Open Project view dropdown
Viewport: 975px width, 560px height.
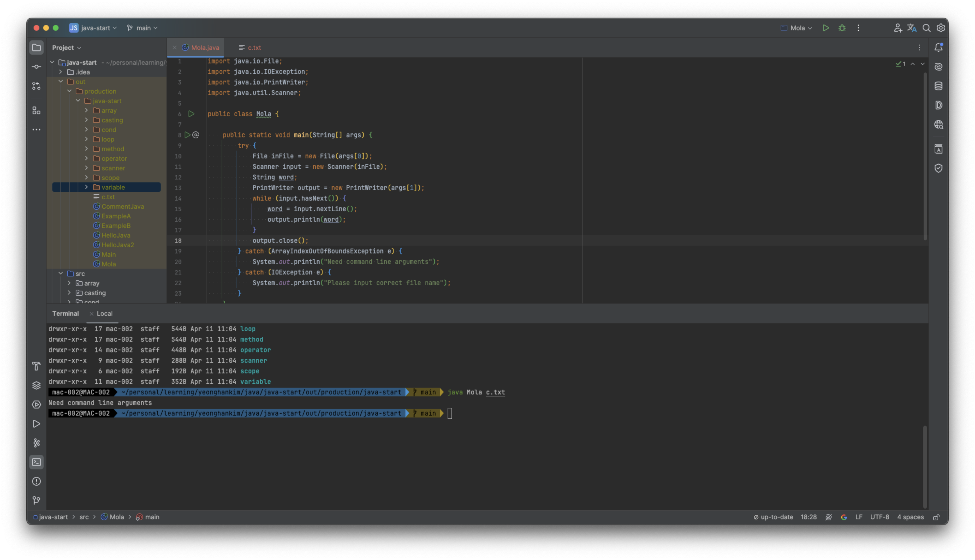[66, 48]
